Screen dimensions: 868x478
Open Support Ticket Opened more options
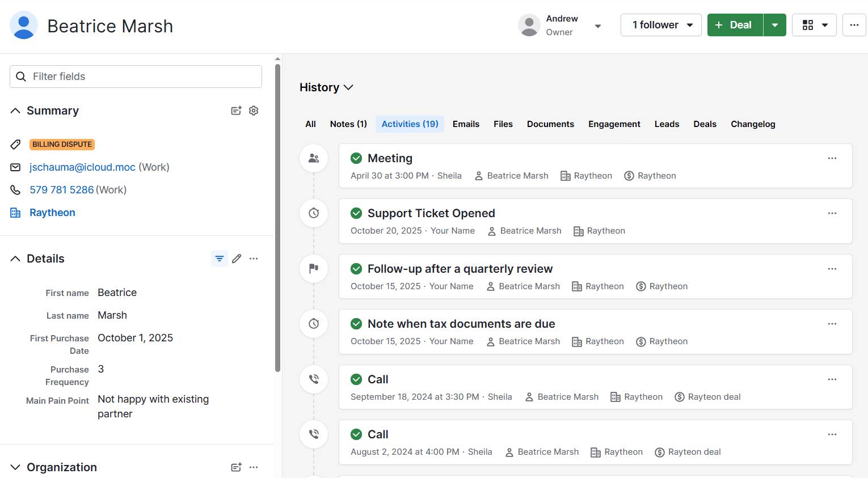832,213
